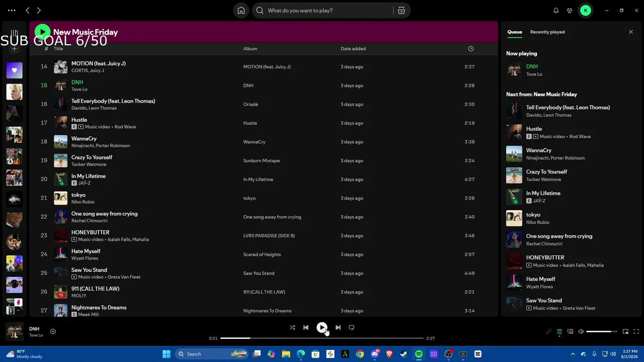Select the tokyo track title in list
Screen dimensions: 644x362
(78, 195)
